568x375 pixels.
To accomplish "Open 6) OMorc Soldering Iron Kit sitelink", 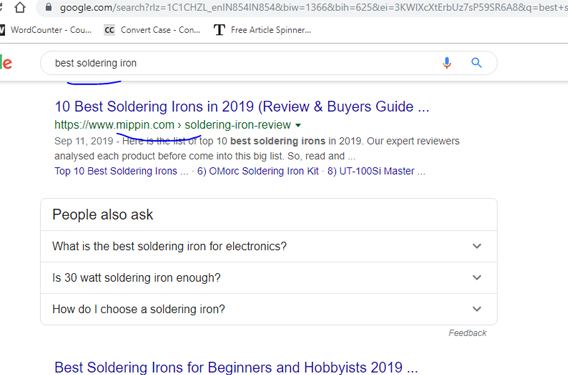I will coord(258,171).
